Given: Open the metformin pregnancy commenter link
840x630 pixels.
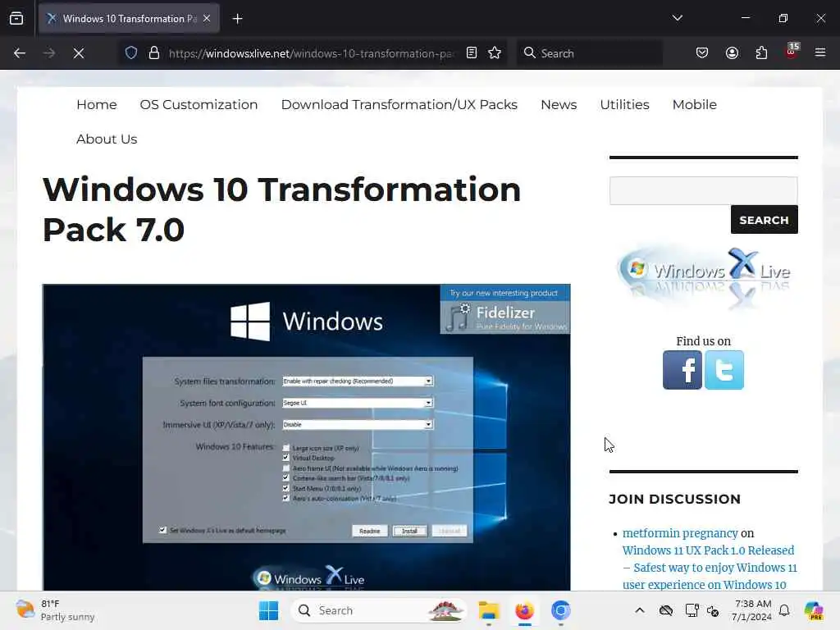Looking at the screenshot, I should tap(680, 533).
